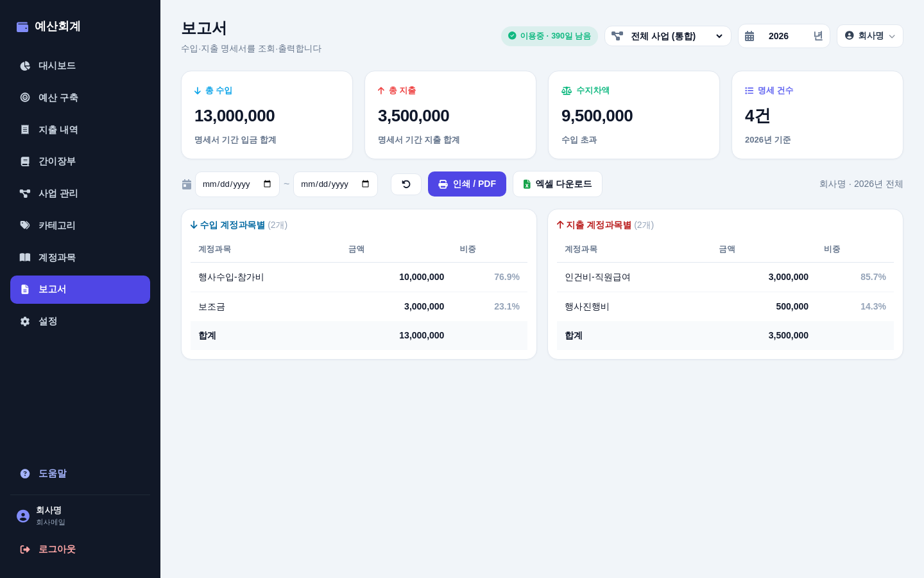Viewport: 924px width, 578px height.
Task: Open end date calendar picker icon
Action: pos(365,184)
